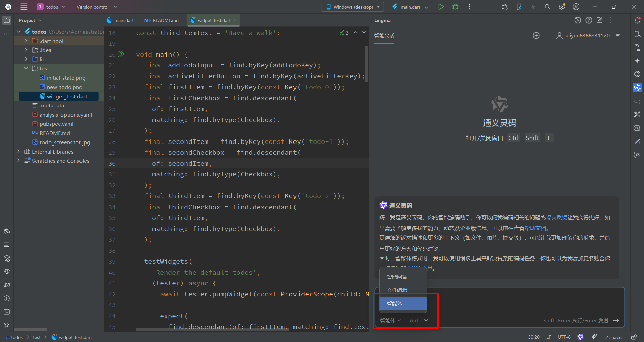Select 文件编辑 mode from the popup

click(x=403, y=290)
